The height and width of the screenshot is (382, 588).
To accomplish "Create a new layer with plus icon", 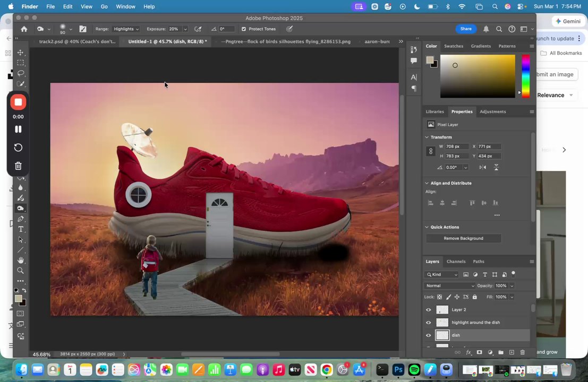I will 512,352.
